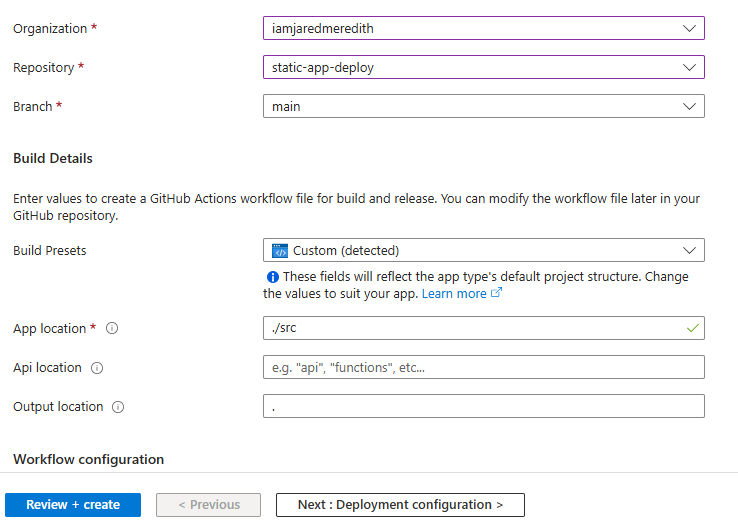The width and height of the screenshot is (738, 527).
Task: Click the Branch dropdown chevron arrow
Action: [689, 106]
